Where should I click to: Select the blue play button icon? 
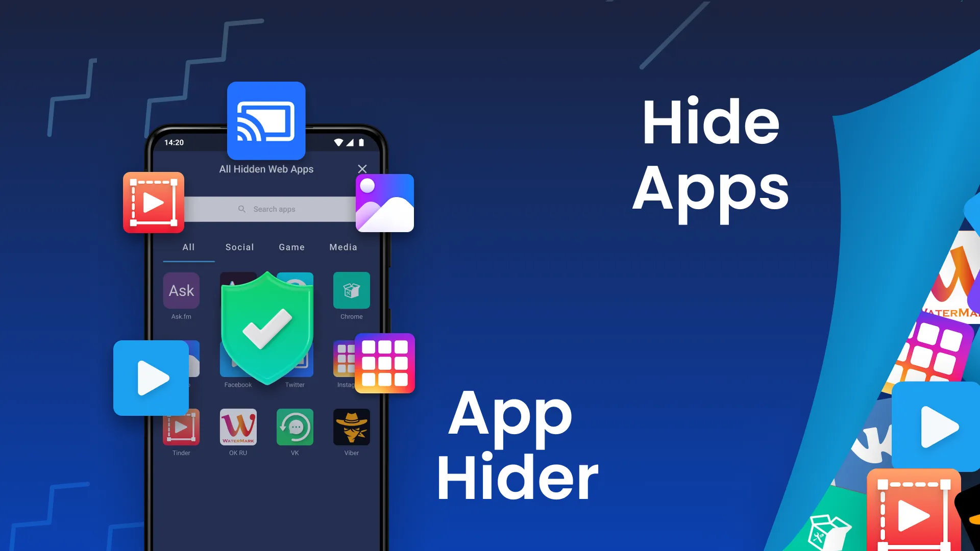tap(152, 377)
